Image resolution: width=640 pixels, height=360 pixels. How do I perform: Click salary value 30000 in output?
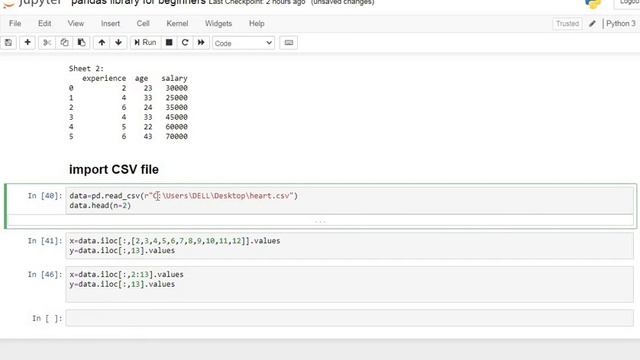click(176, 88)
